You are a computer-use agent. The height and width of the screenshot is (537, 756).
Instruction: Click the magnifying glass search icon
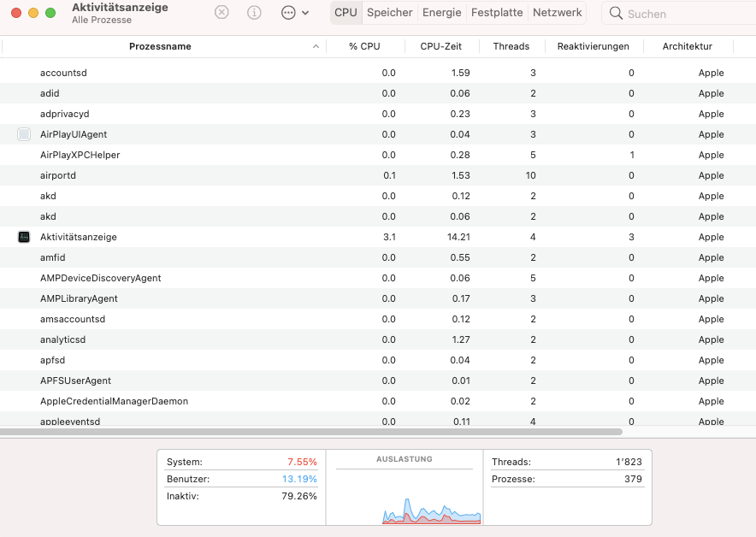tap(616, 13)
